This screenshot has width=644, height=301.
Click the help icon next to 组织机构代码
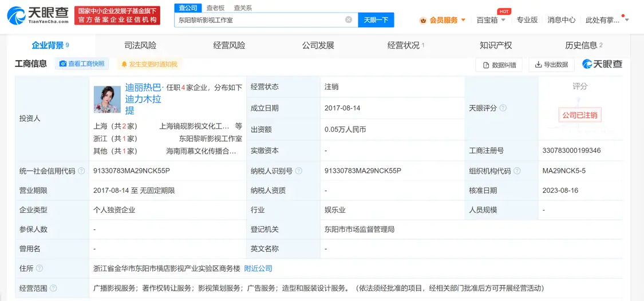coord(517,171)
